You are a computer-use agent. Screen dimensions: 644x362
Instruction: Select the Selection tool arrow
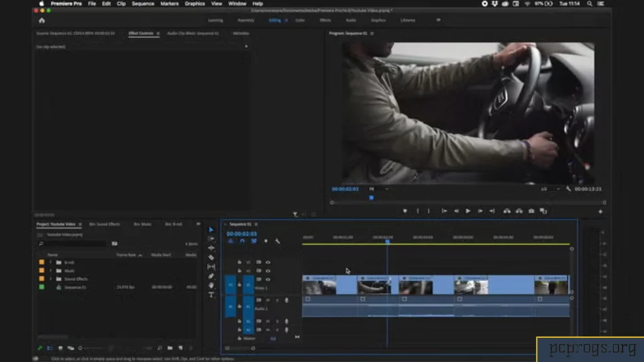(x=211, y=230)
